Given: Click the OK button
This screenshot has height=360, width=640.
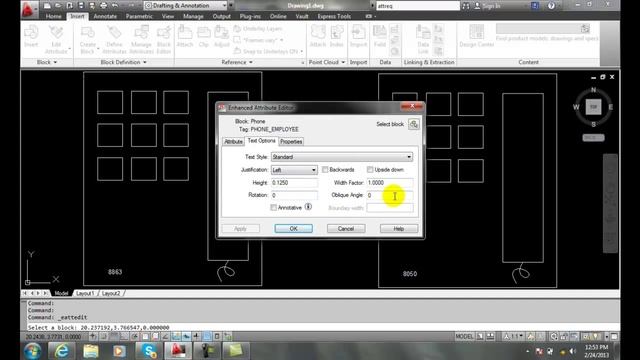Looking at the screenshot, I should [293, 229].
